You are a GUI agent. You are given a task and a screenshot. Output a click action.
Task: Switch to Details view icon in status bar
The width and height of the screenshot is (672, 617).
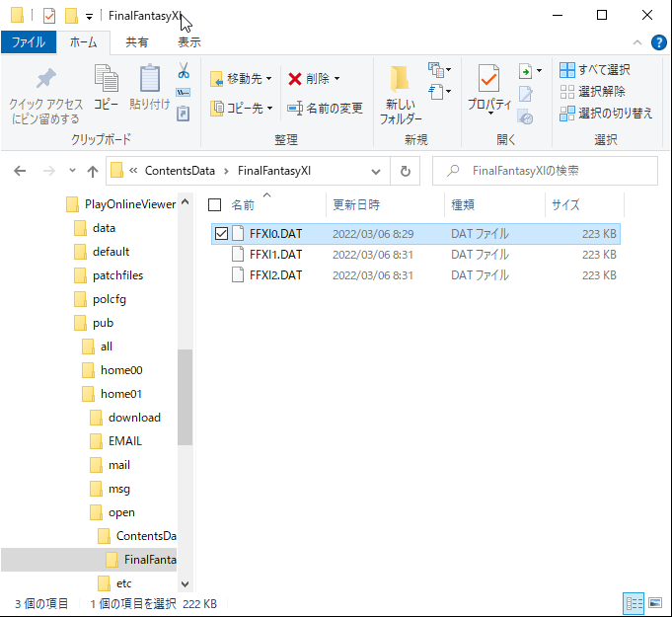coord(634,604)
